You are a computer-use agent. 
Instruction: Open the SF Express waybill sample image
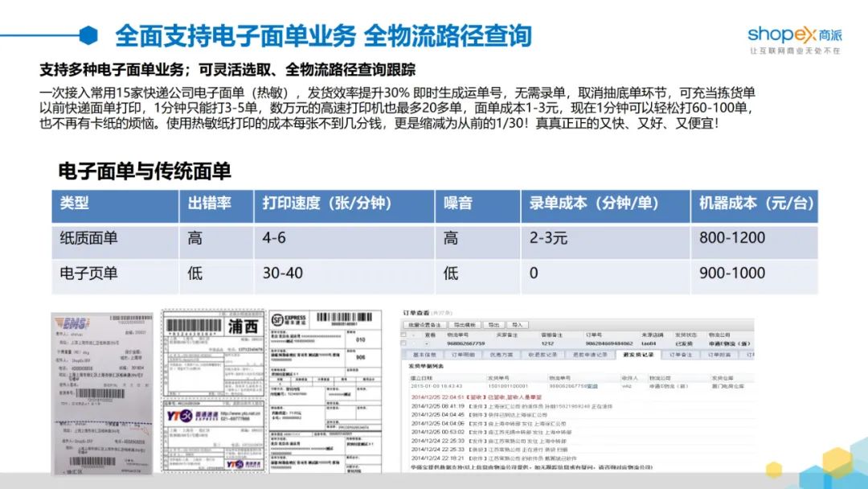tap(325, 392)
